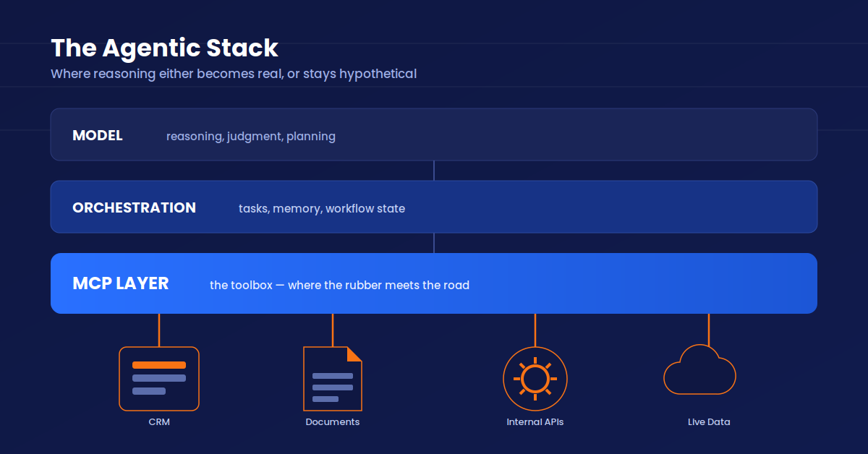
Task: Click the text 'the toolbox — where the rubber meets the road'
Action: click(x=339, y=285)
